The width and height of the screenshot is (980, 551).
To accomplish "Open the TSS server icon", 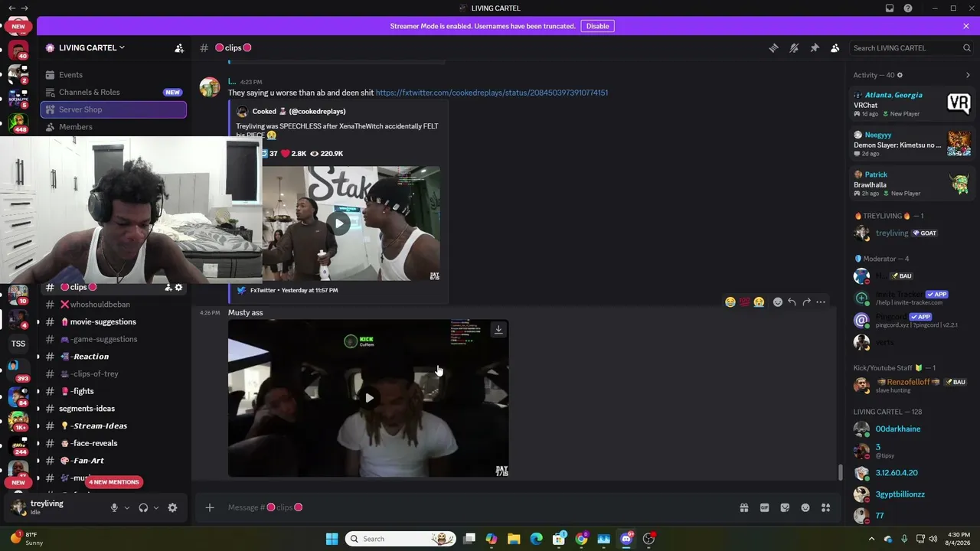I will tap(18, 344).
